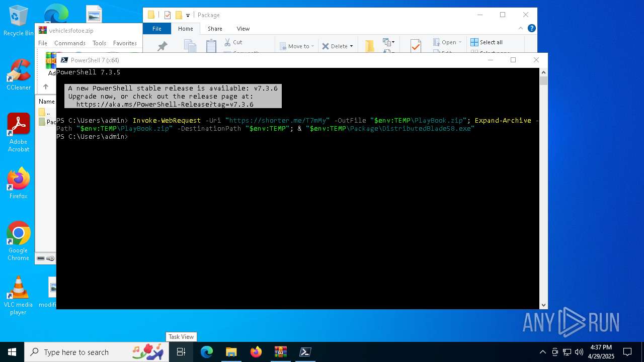Click the network tray icon

[567, 352]
